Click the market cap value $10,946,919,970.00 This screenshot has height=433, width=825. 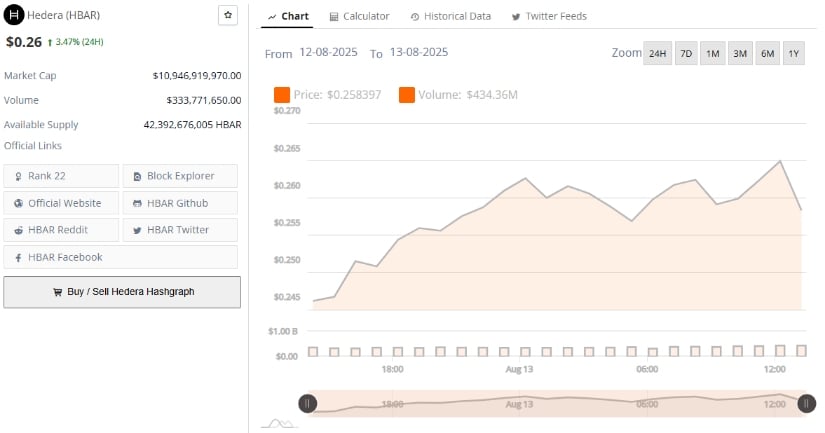point(197,76)
